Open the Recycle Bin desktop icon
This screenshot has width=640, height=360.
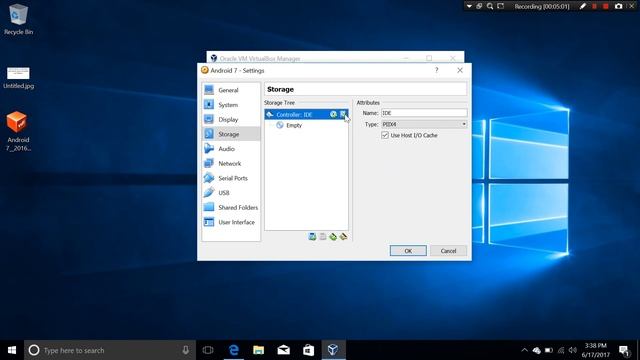pos(18,19)
